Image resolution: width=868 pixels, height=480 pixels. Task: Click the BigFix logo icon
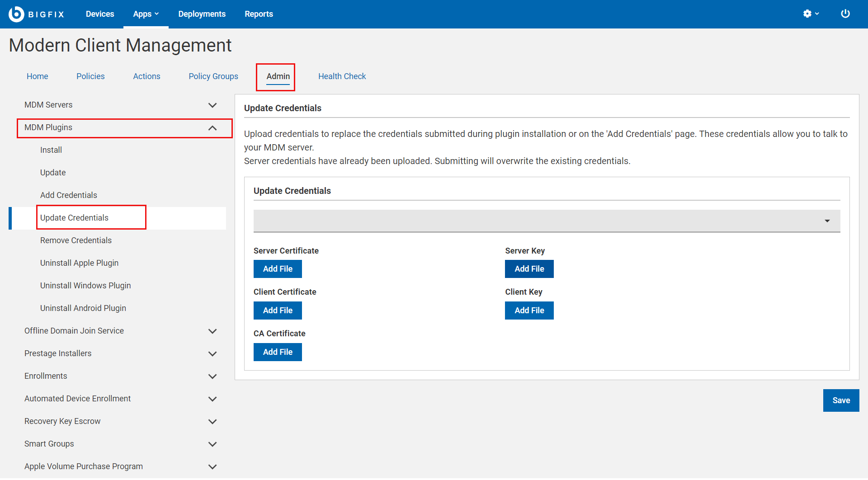pyautogui.click(x=16, y=14)
